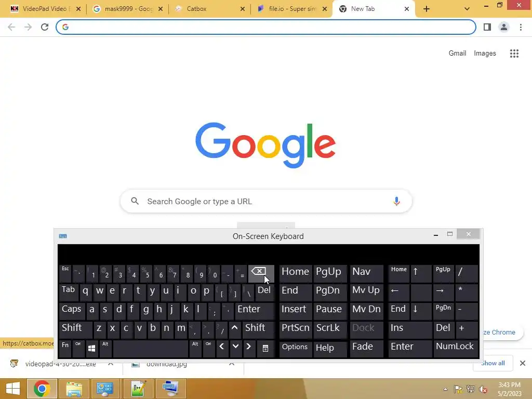Image resolution: width=532 pixels, height=399 pixels.
Task: Click Chrome icon in taskbar
Action: pos(42,389)
